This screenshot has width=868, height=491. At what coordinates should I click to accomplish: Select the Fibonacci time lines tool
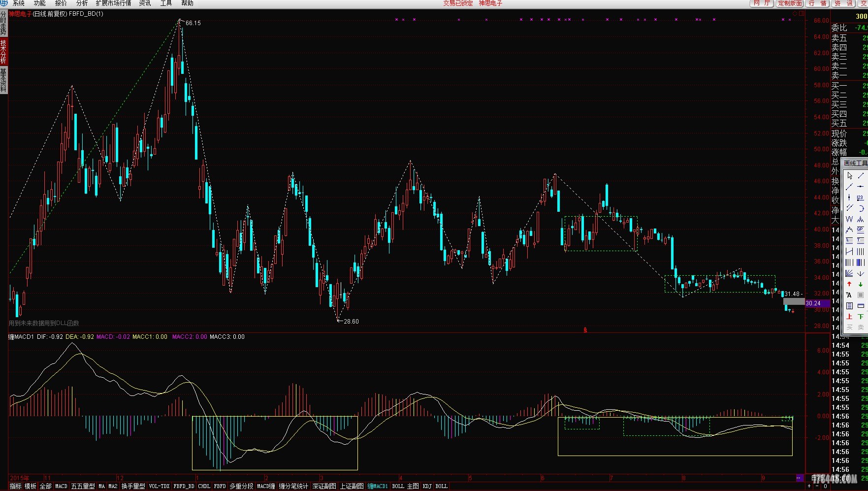click(x=850, y=262)
